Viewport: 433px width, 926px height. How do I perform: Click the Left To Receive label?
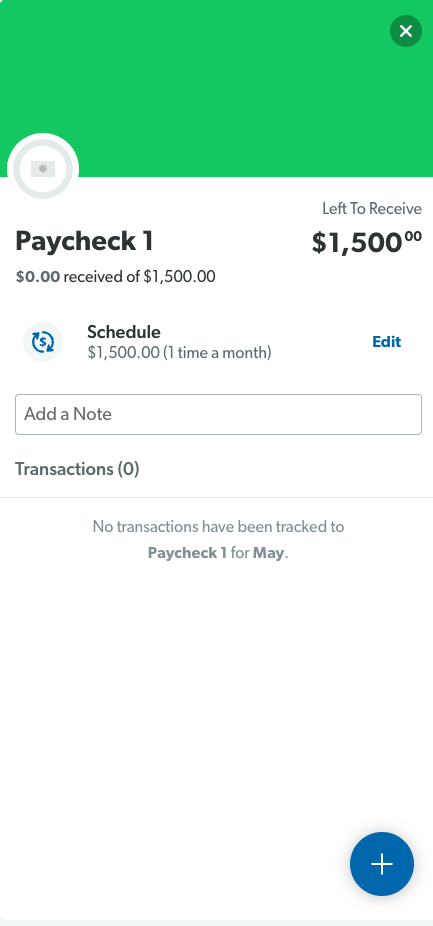[x=372, y=208]
